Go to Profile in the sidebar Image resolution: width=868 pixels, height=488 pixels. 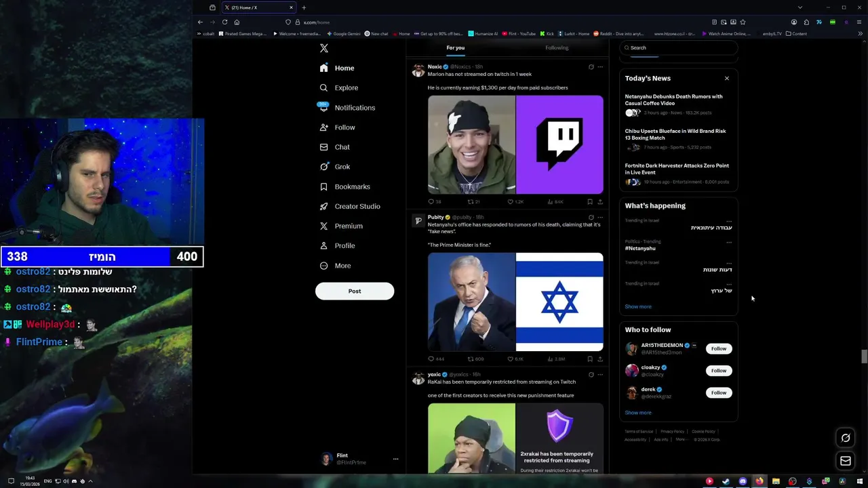tap(337, 245)
